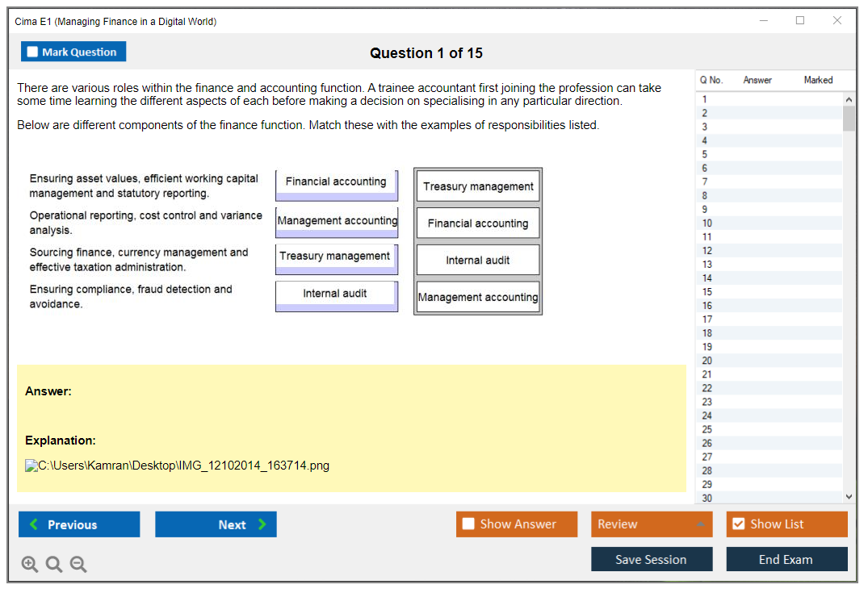Pick the Internal audit tile in the right box
868x593 pixels.
point(478,261)
